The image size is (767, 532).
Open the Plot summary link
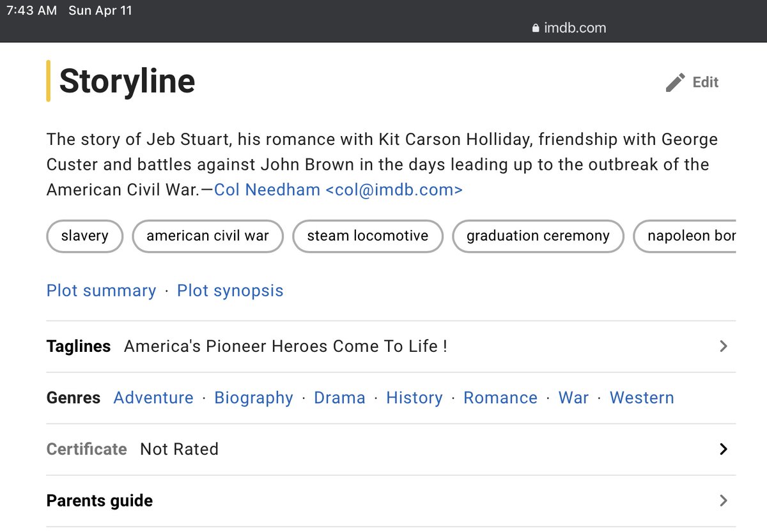[x=101, y=291]
